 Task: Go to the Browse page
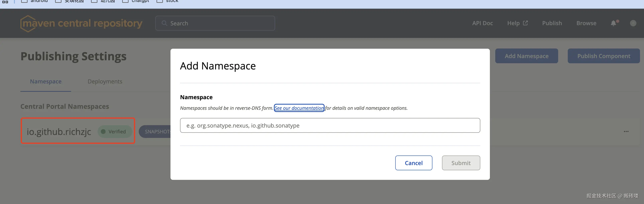586,23
